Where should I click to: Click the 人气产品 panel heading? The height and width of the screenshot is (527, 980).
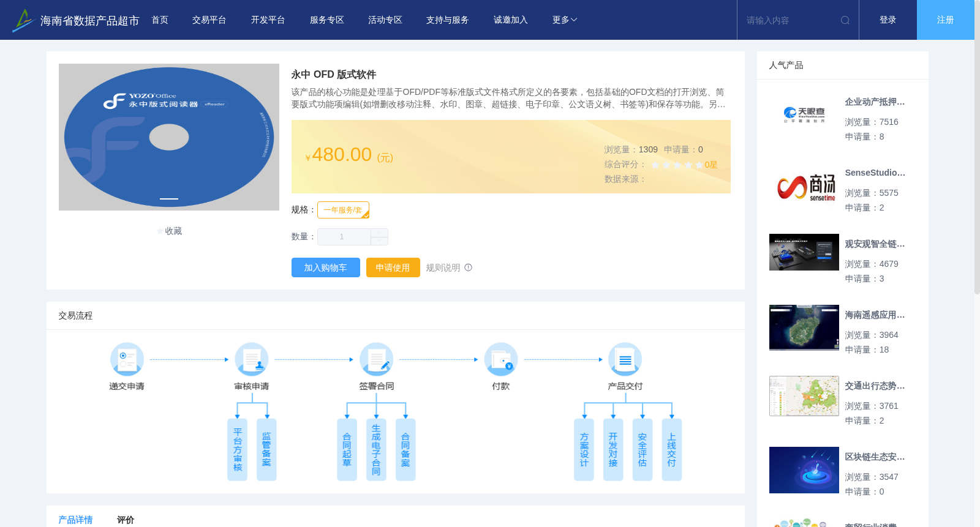[x=786, y=65]
